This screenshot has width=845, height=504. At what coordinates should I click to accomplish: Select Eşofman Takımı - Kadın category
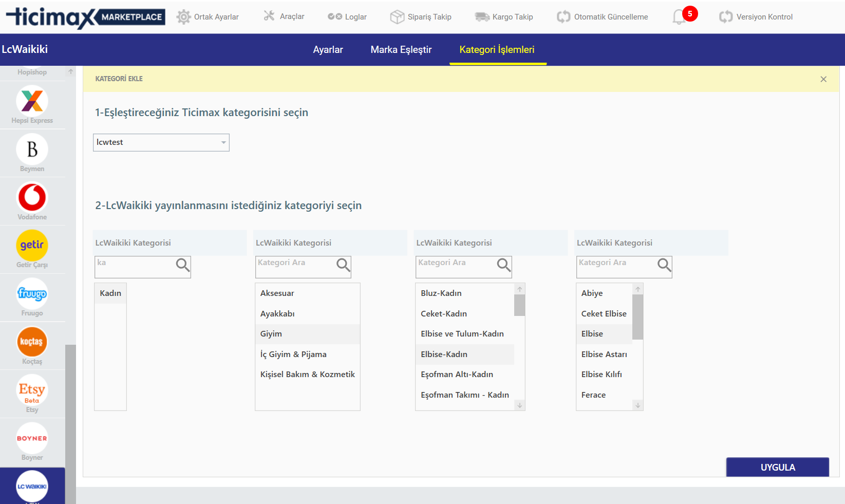(465, 395)
